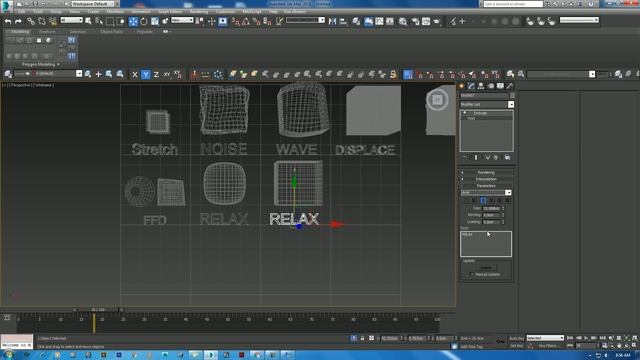Activate the Select and Move tool
The height and width of the screenshot is (360, 640).
point(133,21)
